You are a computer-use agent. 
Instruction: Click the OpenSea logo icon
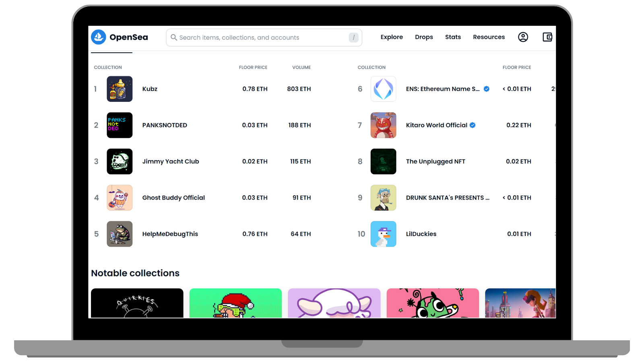99,37
